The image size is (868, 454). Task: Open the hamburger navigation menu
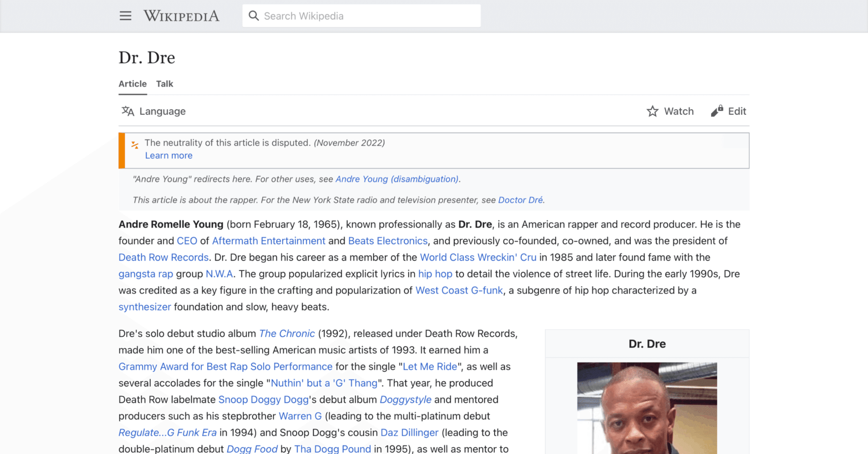click(125, 15)
